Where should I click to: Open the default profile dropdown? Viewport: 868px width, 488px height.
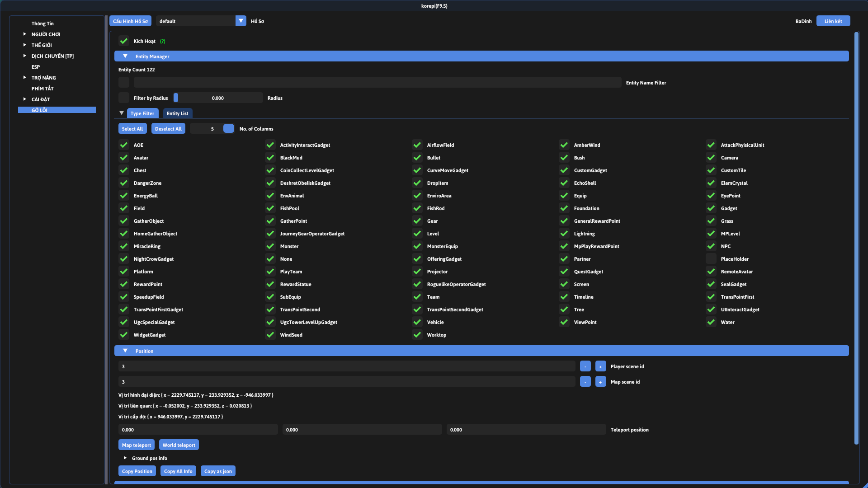241,21
